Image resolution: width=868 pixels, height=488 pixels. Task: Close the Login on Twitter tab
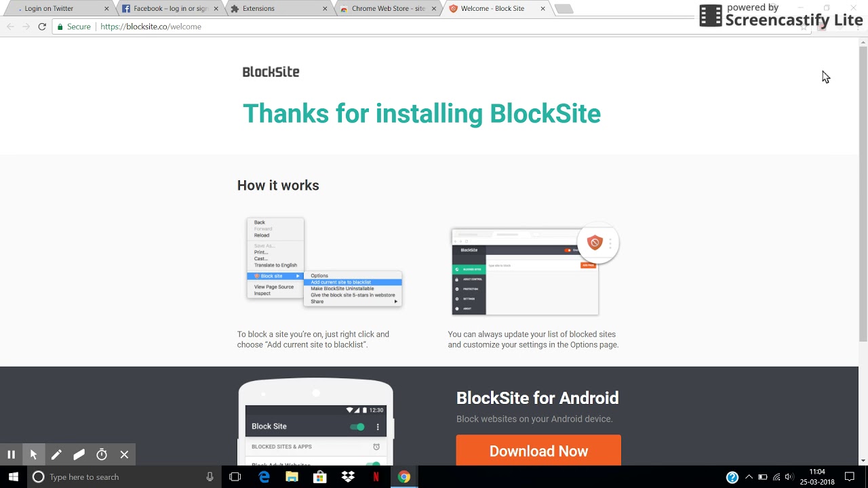point(106,9)
